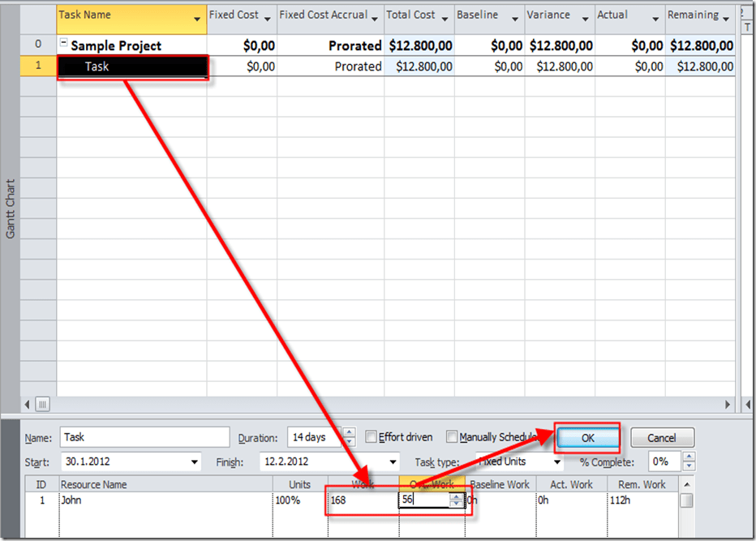Select the John resource name cell

(x=162, y=500)
